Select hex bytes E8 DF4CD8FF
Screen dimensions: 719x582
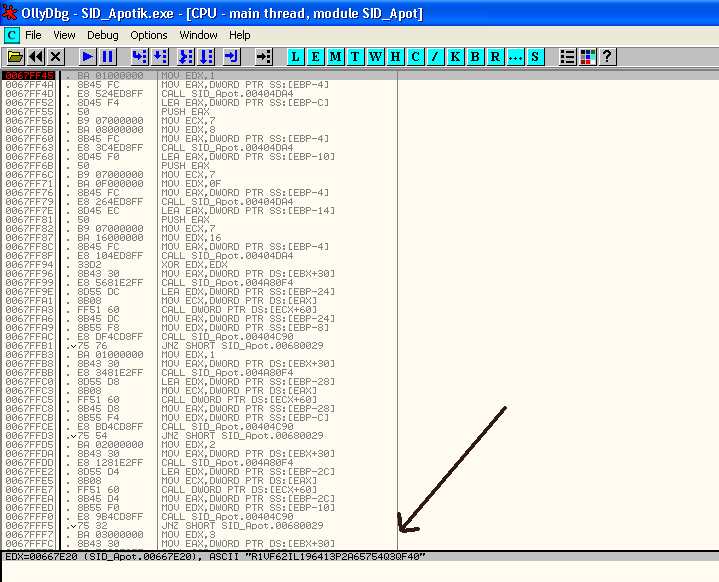110,337
